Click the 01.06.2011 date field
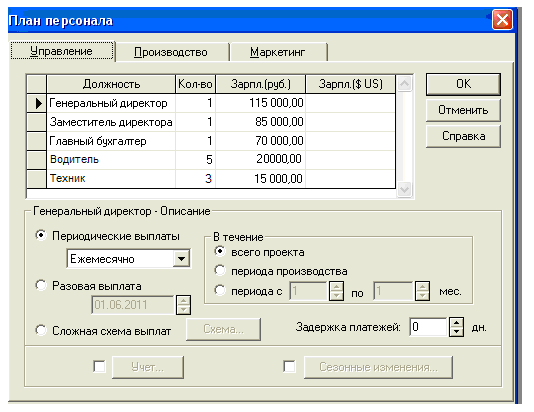 click(x=133, y=305)
